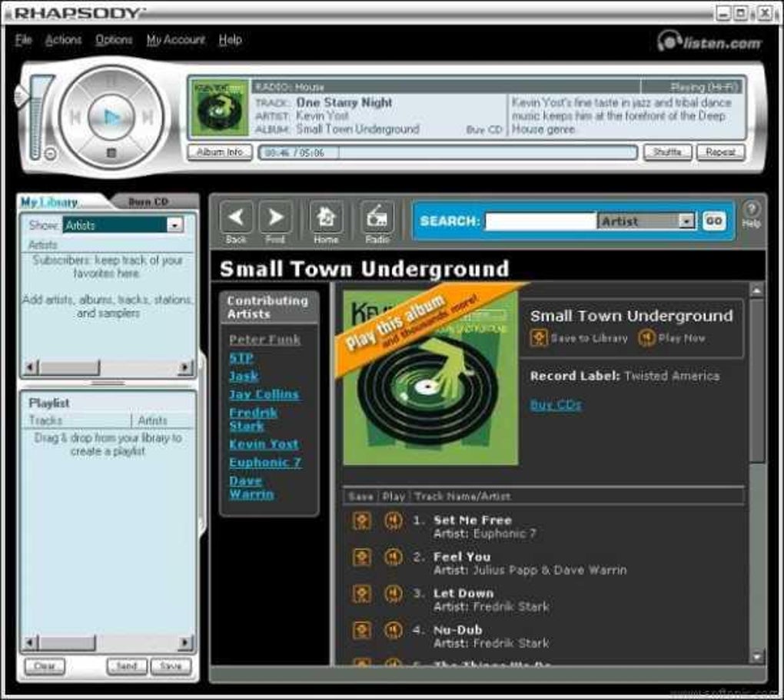
Task: Click playlist scroll left arrow
Action: 30,642
